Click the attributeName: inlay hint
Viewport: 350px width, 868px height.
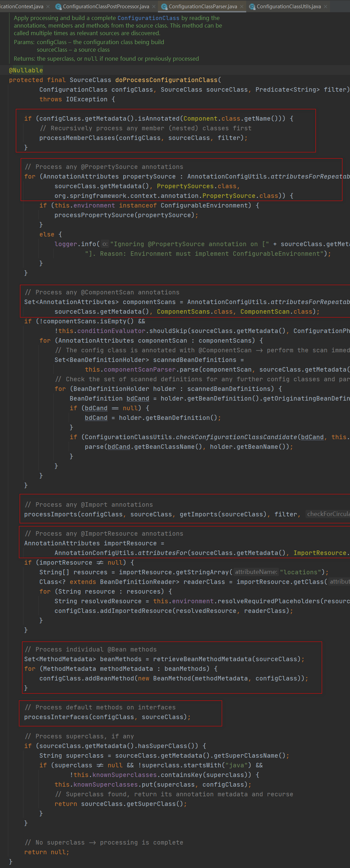256,572
